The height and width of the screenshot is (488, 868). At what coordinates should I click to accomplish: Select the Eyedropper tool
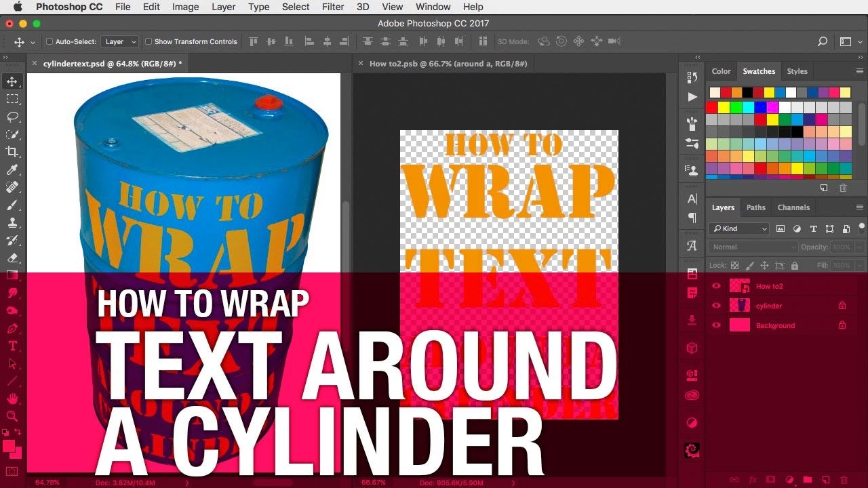coord(12,169)
